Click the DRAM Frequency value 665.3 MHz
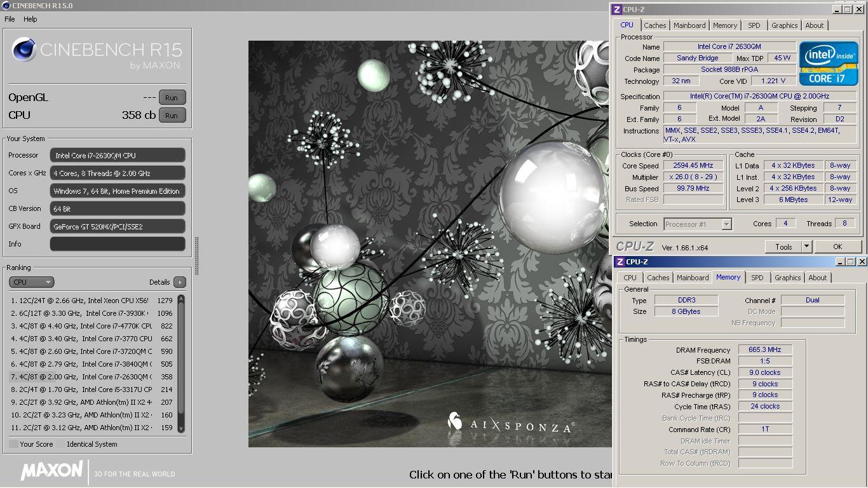This screenshot has width=868, height=488. 765,349
